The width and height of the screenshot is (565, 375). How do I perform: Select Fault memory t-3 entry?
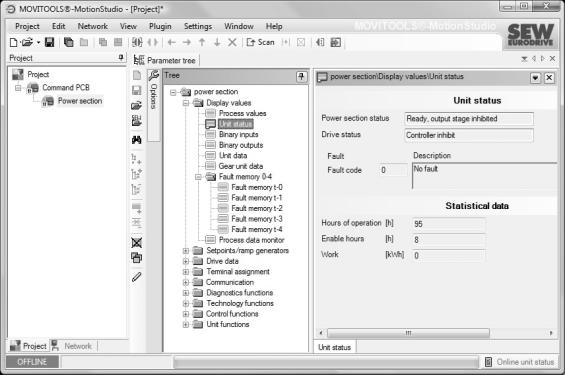(257, 219)
